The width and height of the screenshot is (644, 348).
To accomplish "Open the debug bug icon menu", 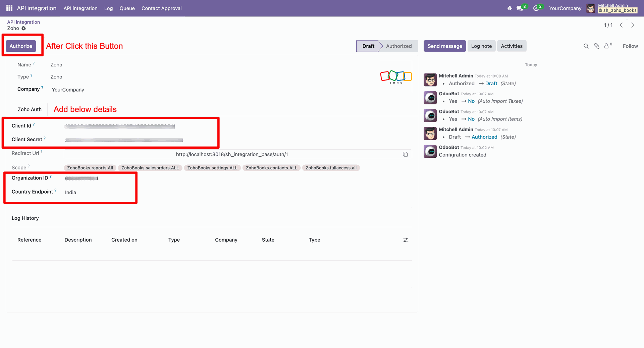I will click(x=509, y=8).
